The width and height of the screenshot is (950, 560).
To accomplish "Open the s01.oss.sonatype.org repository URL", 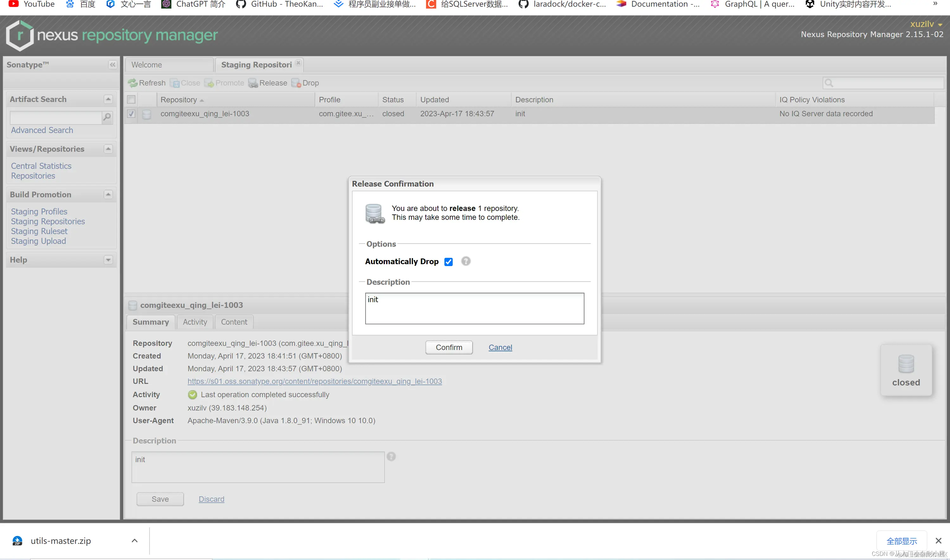I will tap(315, 381).
